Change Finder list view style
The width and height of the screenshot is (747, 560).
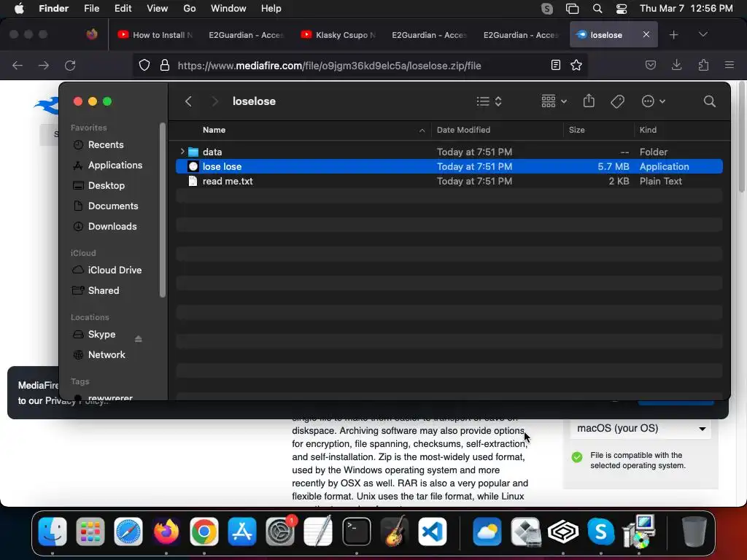pyautogui.click(x=489, y=101)
